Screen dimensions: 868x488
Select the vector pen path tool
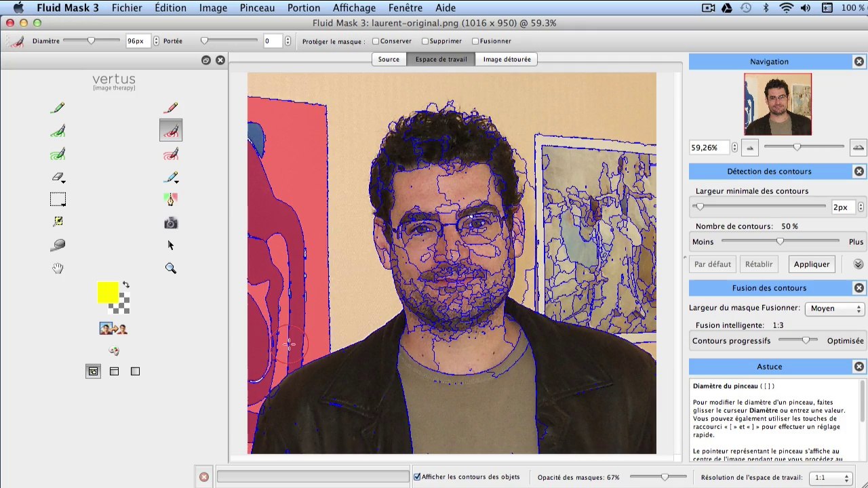(171, 200)
